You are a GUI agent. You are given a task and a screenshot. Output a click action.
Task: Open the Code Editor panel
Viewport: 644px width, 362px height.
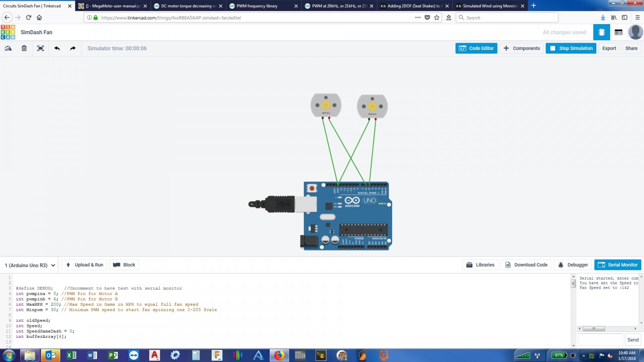coord(476,48)
